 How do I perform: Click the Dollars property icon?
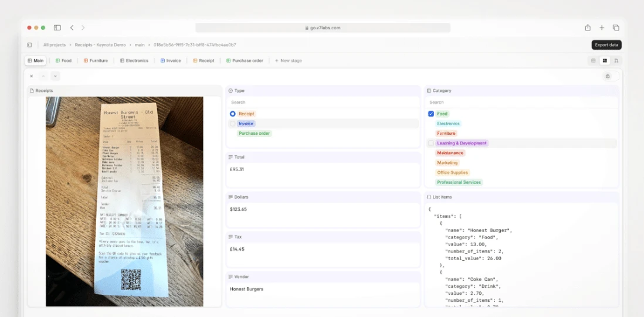pyautogui.click(x=231, y=197)
